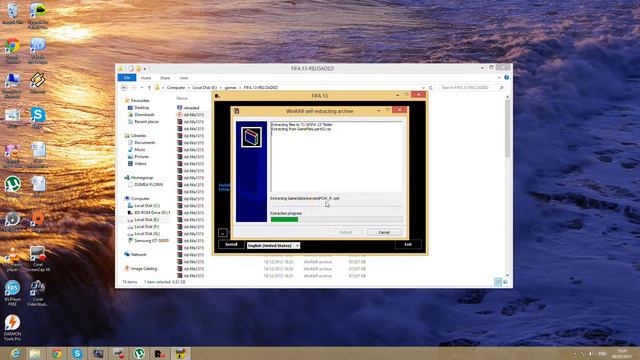
Task: Click the Install button in FIFA 13
Action: [231, 244]
